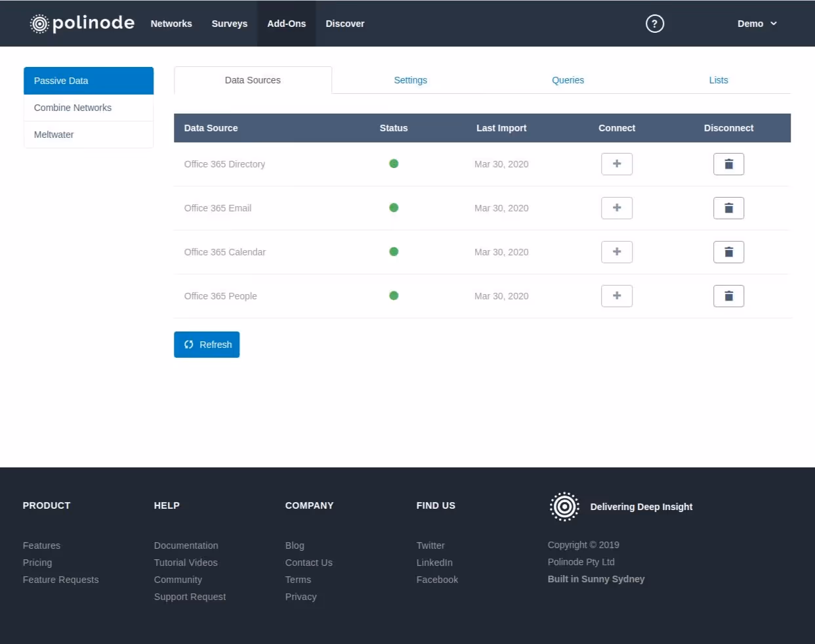
Task: Click the Status column header
Action: 394,128
